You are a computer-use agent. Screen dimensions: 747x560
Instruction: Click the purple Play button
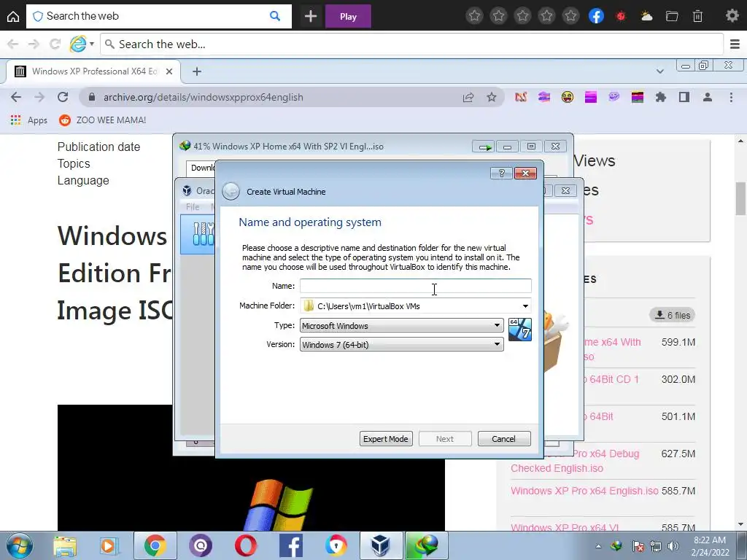click(348, 16)
